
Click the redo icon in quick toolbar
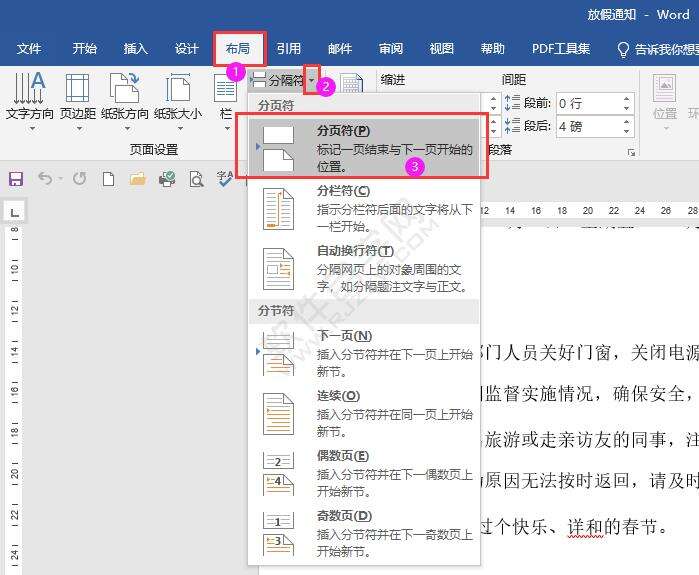click(x=79, y=179)
